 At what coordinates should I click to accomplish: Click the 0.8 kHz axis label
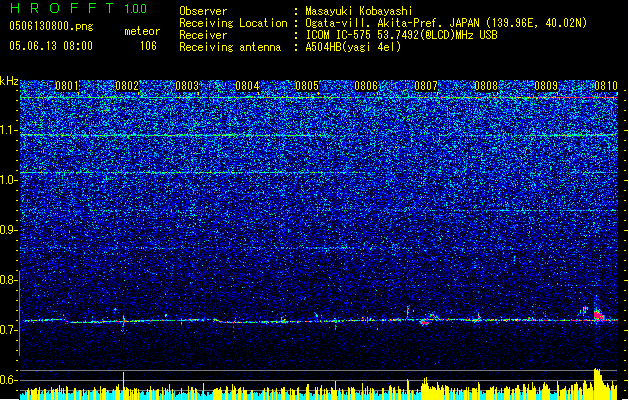point(8,280)
